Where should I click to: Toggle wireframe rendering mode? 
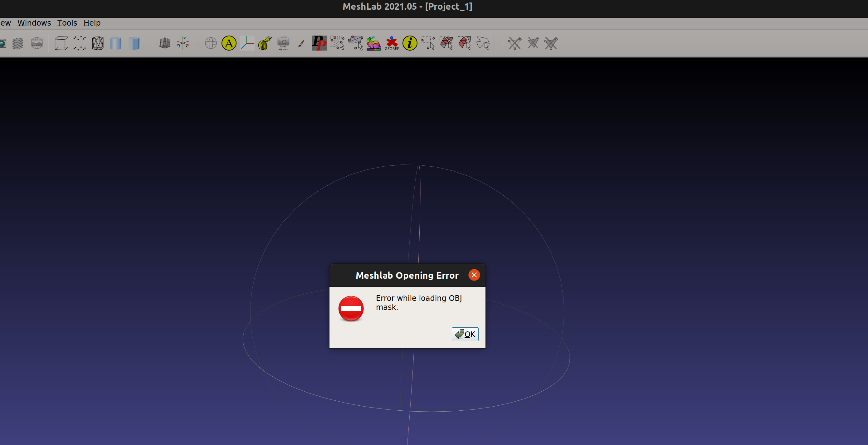[98, 43]
